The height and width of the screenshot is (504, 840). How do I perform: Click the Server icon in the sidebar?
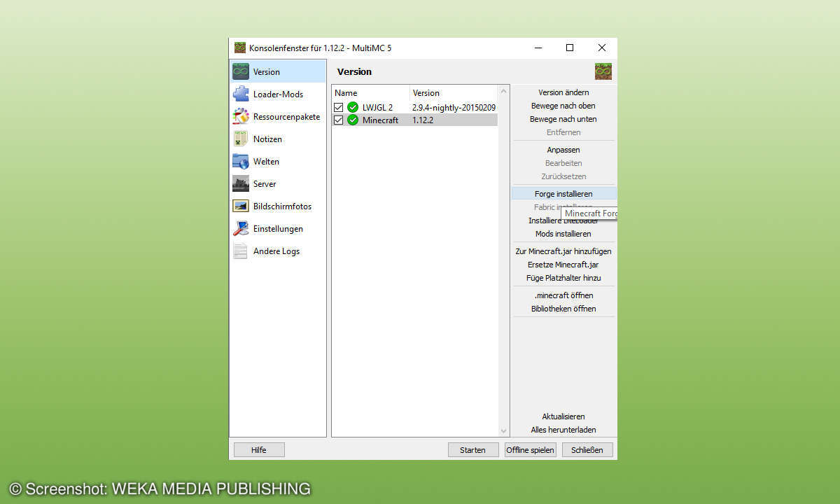coord(241,183)
